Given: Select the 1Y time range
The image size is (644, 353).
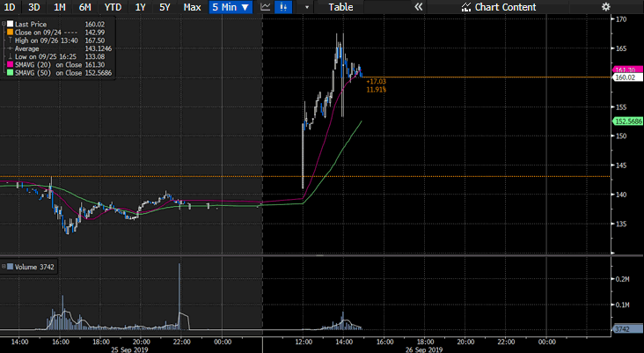Looking at the screenshot, I should [140, 7].
